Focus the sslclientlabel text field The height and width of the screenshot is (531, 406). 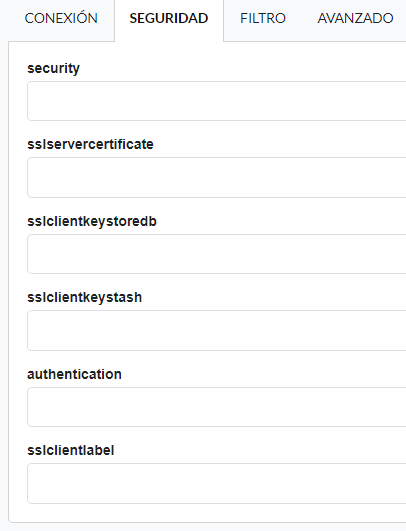point(217,484)
